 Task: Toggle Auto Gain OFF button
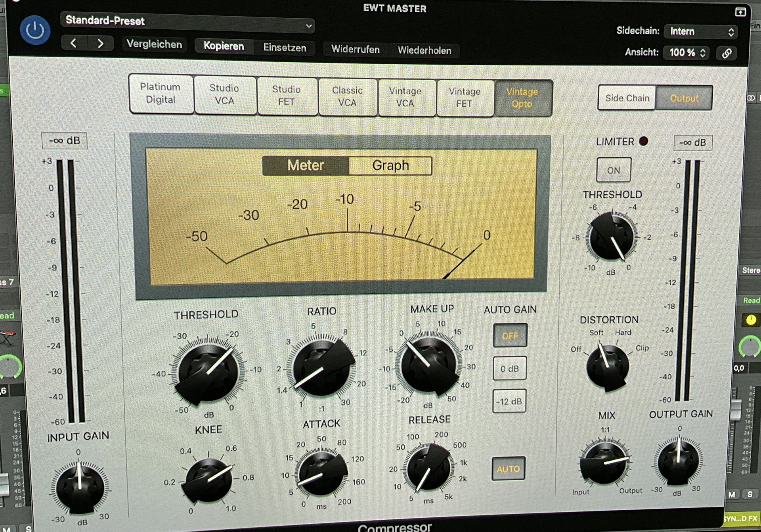(x=510, y=336)
